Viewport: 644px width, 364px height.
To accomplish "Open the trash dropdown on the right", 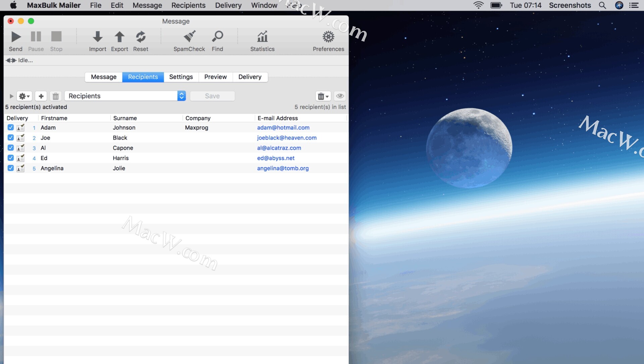I will 323,96.
